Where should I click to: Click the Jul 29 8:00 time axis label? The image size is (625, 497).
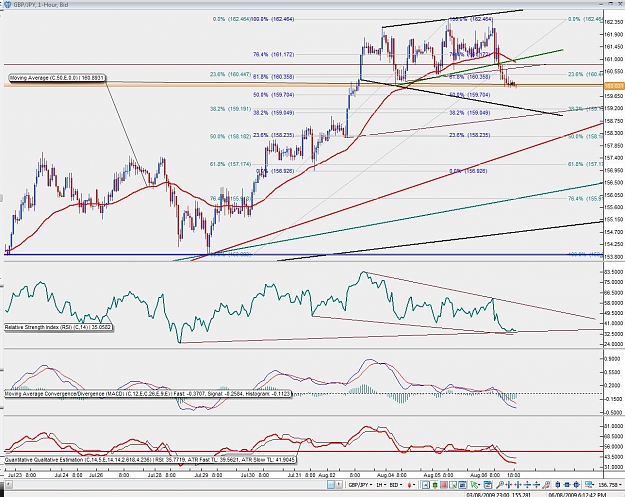click(x=210, y=475)
